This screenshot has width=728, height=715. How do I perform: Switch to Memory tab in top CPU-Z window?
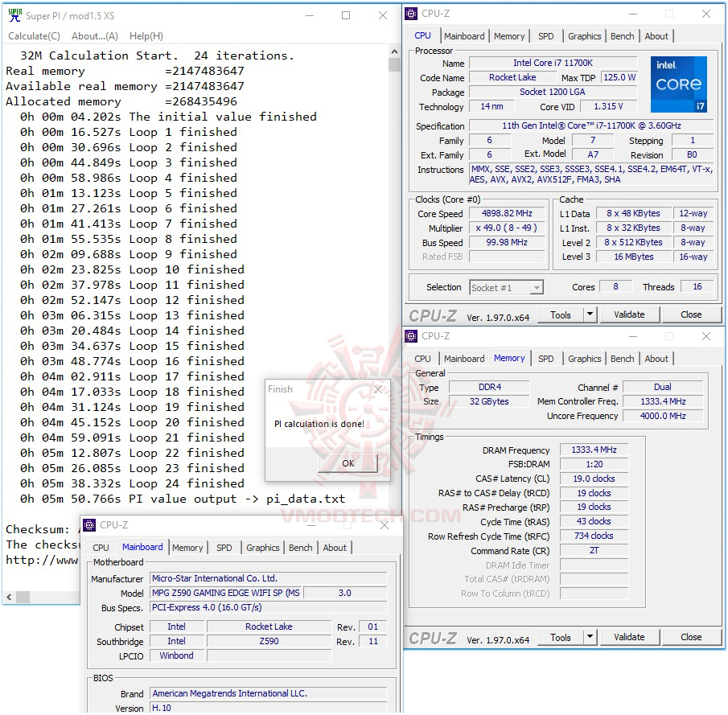(x=509, y=36)
